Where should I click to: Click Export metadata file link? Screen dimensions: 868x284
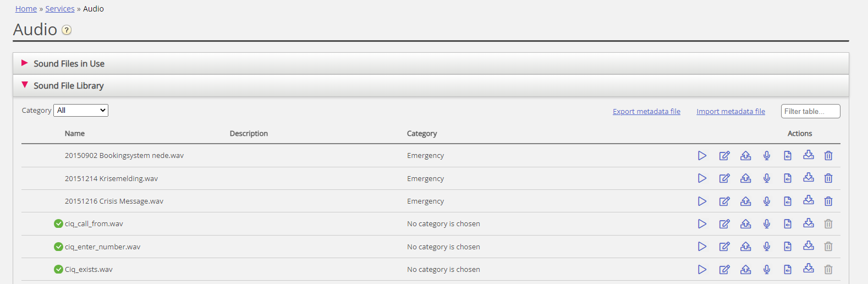click(x=646, y=111)
